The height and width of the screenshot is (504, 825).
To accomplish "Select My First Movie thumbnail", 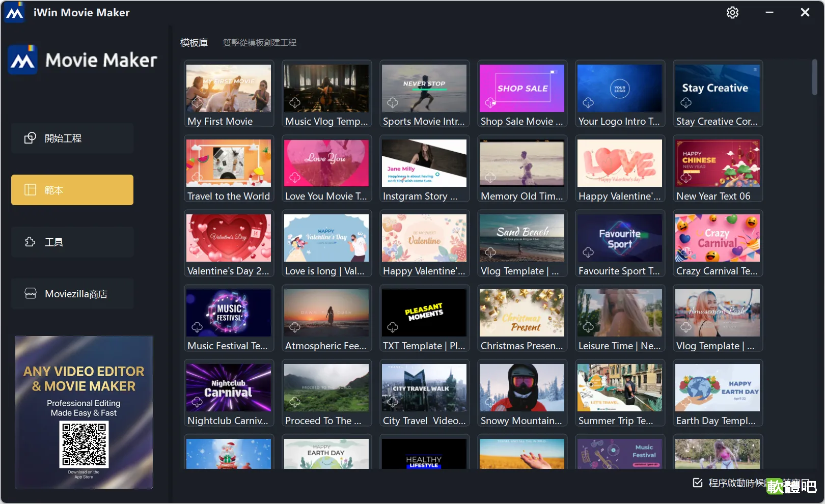I will point(229,88).
